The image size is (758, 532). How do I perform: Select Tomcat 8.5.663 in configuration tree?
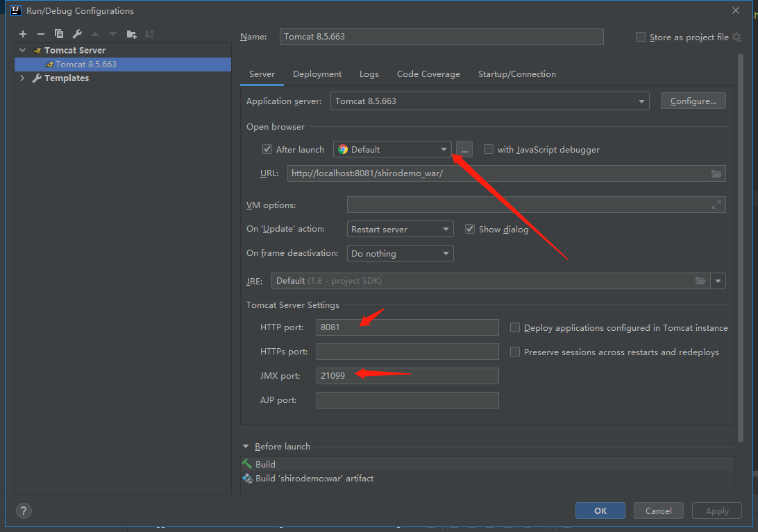point(123,65)
